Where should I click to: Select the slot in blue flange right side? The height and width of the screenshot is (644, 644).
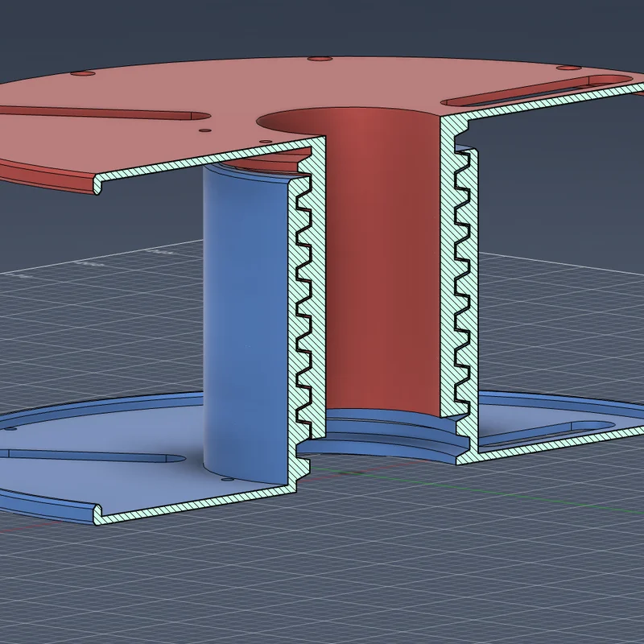547,433
